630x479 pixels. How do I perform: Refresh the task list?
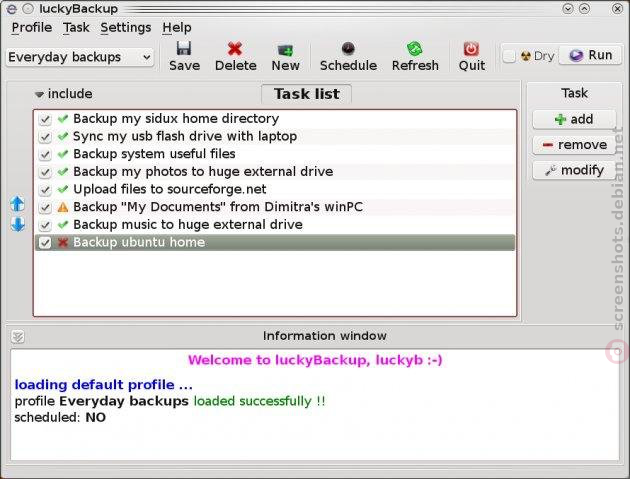point(415,56)
